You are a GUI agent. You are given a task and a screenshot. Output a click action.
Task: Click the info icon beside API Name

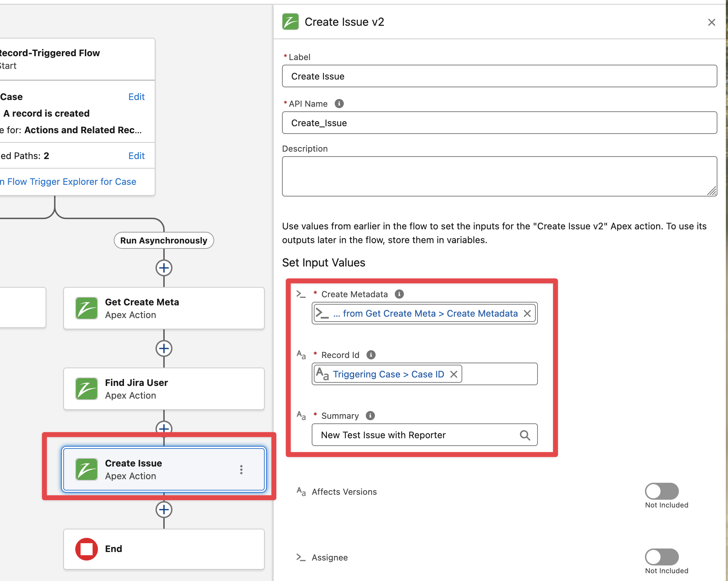(x=339, y=104)
